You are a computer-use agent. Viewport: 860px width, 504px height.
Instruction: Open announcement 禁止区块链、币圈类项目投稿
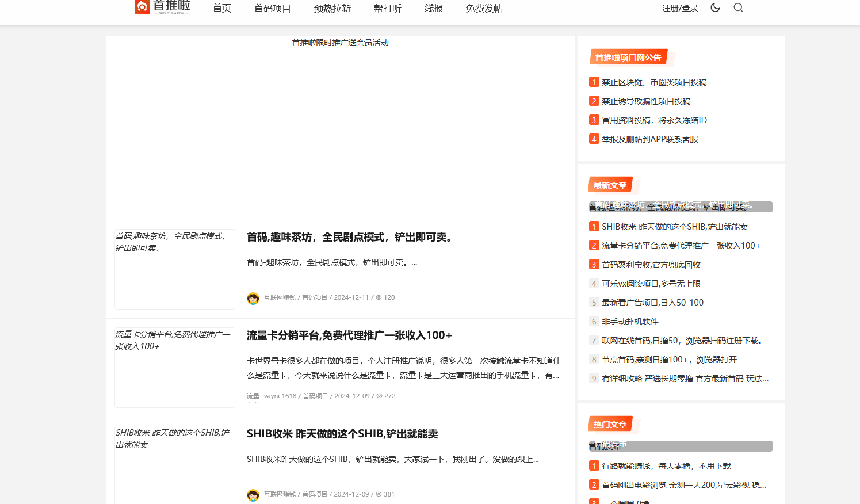tap(654, 82)
